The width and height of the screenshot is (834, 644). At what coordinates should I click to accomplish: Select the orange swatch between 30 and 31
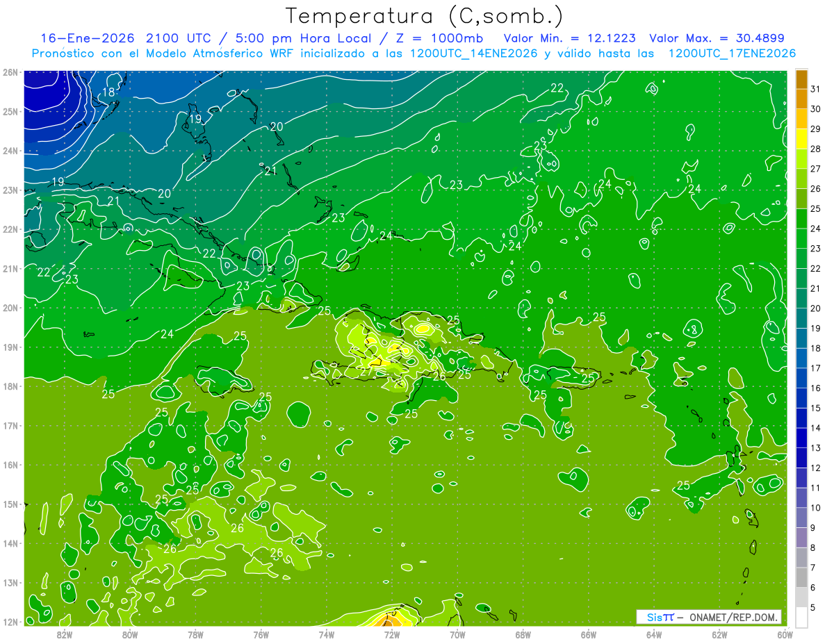click(x=802, y=99)
